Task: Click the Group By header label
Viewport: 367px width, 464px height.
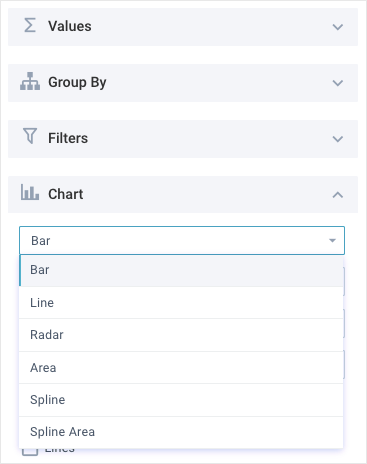Action: coord(77,83)
